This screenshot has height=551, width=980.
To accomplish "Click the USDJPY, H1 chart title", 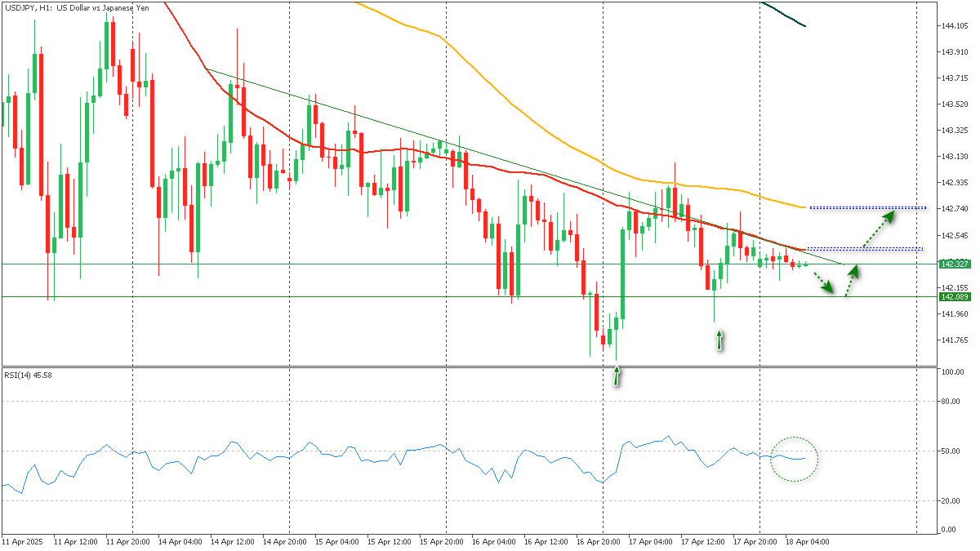I will 78,7.
